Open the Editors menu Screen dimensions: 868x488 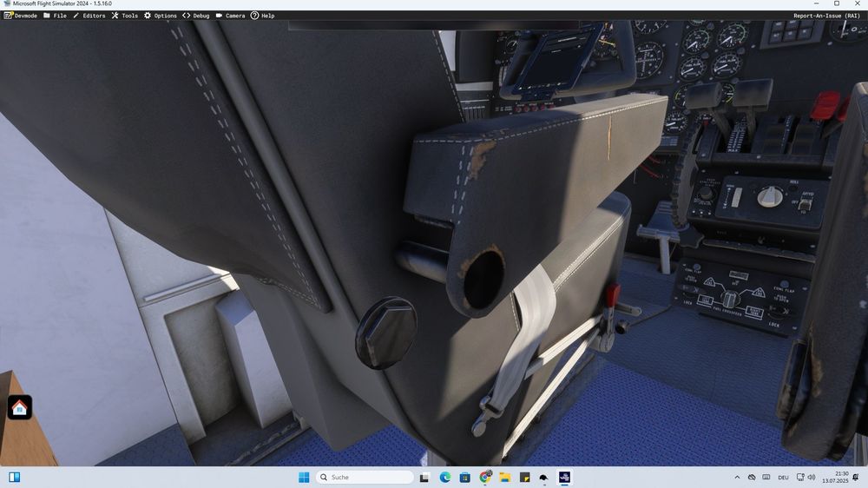pos(89,16)
